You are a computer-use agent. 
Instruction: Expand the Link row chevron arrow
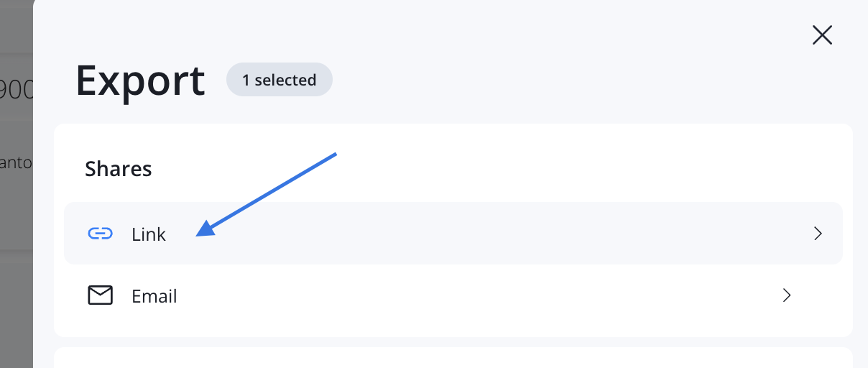click(x=817, y=234)
